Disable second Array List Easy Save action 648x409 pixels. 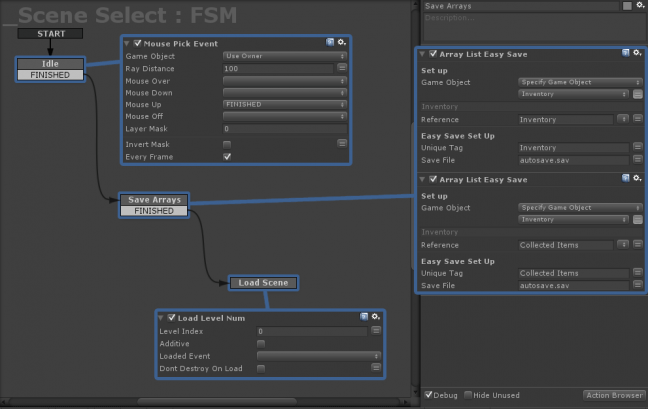coord(433,179)
